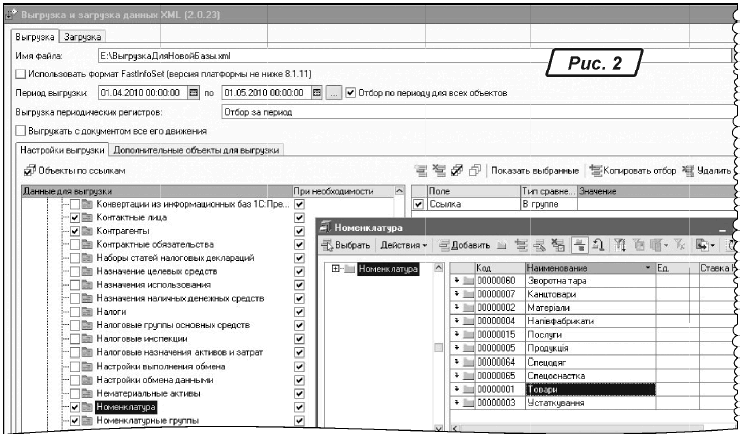Image resolution: width=740 pixels, height=437 pixels.
Task: Click the Копировать отбор toolbar icon
Action: point(594,171)
